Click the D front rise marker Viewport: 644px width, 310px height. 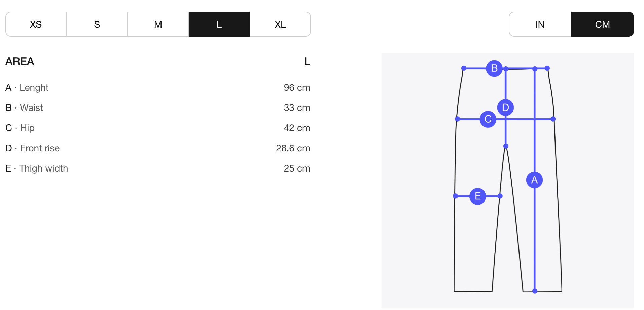tap(505, 107)
